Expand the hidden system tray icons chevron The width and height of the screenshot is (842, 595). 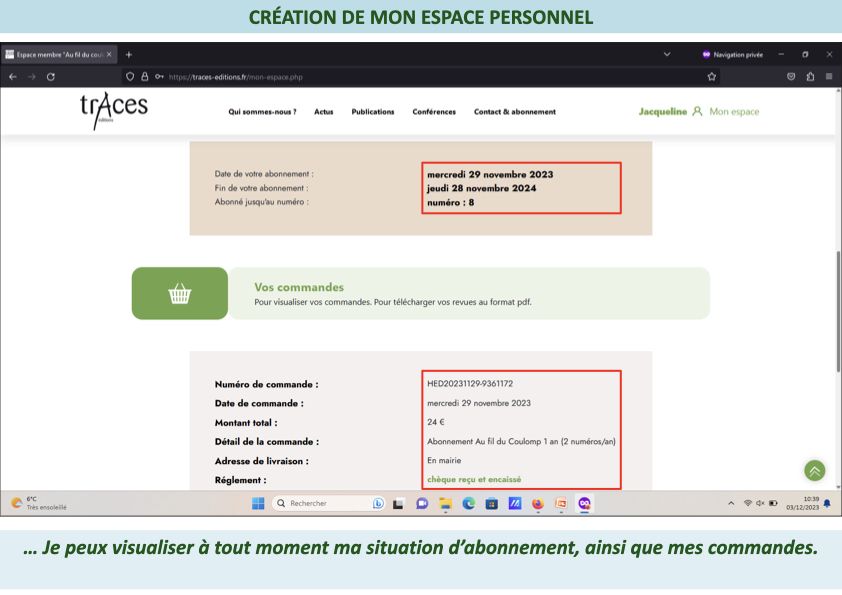pos(731,503)
